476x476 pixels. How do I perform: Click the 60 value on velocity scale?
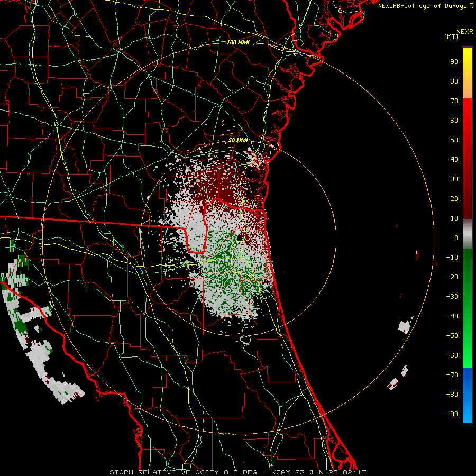click(x=454, y=121)
